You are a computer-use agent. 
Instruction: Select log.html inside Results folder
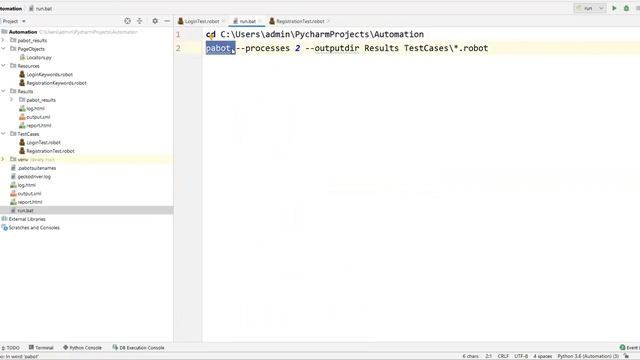pos(35,109)
